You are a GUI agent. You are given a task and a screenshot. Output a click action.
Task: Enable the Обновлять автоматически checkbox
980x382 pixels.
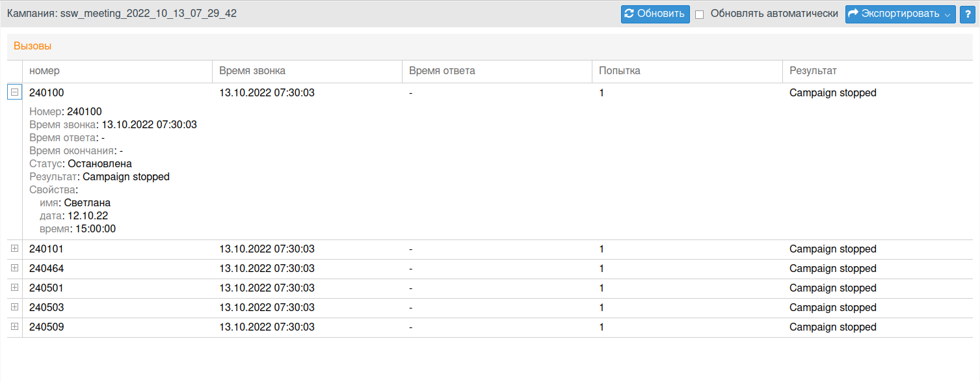(700, 14)
